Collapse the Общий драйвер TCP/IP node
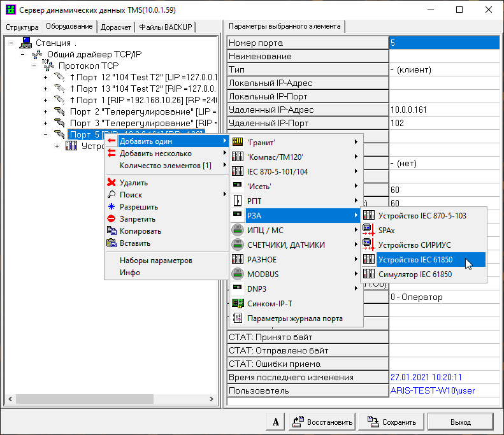The width and height of the screenshot is (504, 435). click(x=23, y=54)
